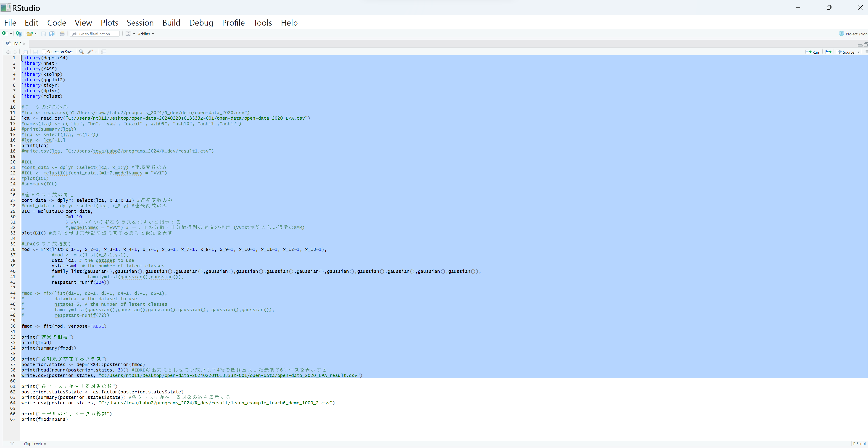868x448 pixels.
Task: Click the New File plus icon
Action: pyautogui.click(x=4, y=33)
